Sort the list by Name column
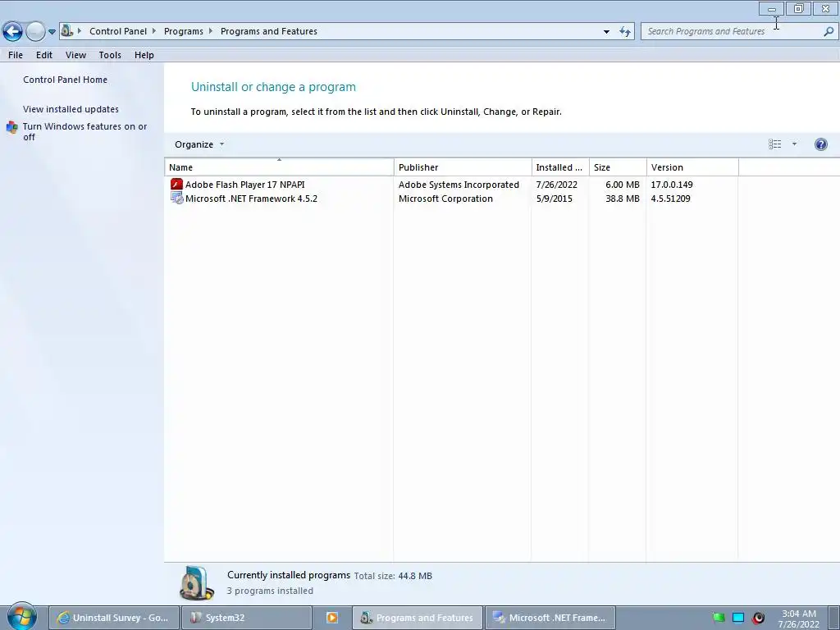This screenshot has width=840, height=630. pyautogui.click(x=279, y=167)
